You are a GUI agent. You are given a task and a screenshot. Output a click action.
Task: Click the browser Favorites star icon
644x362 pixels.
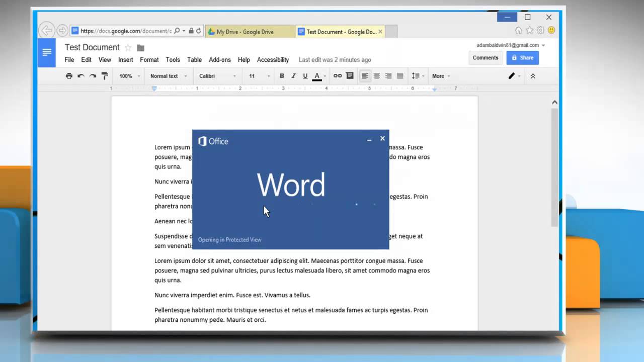pyautogui.click(x=530, y=31)
